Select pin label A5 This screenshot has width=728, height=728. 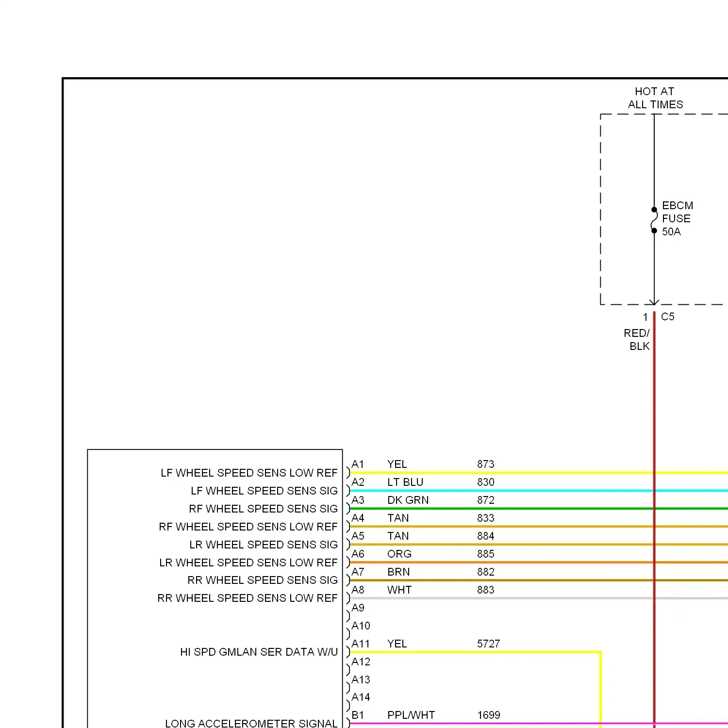point(358,536)
